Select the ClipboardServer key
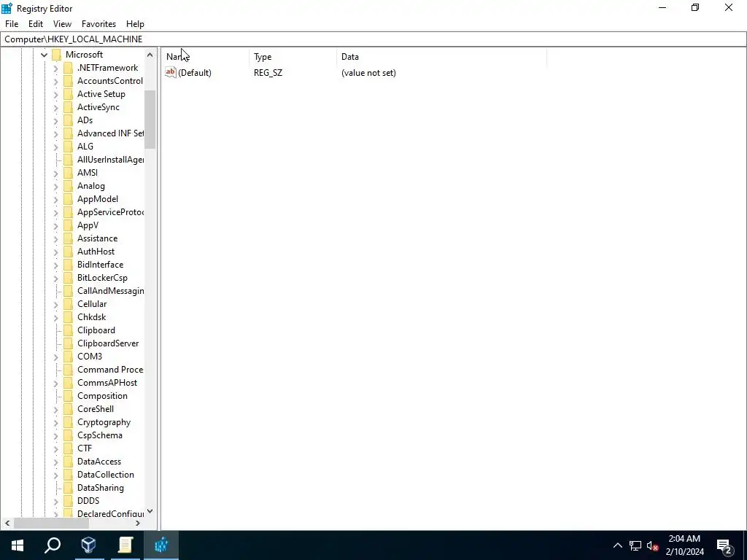Viewport: 747px width, 560px height. coord(108,343)
